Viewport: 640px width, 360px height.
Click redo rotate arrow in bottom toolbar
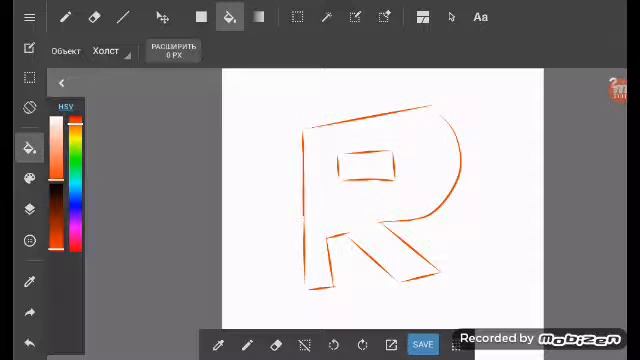coord(362,345)
